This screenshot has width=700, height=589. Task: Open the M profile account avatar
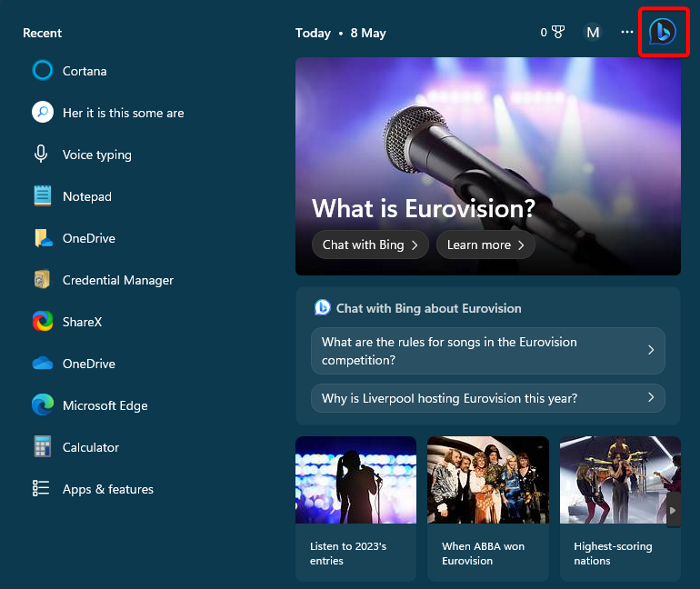592,32
